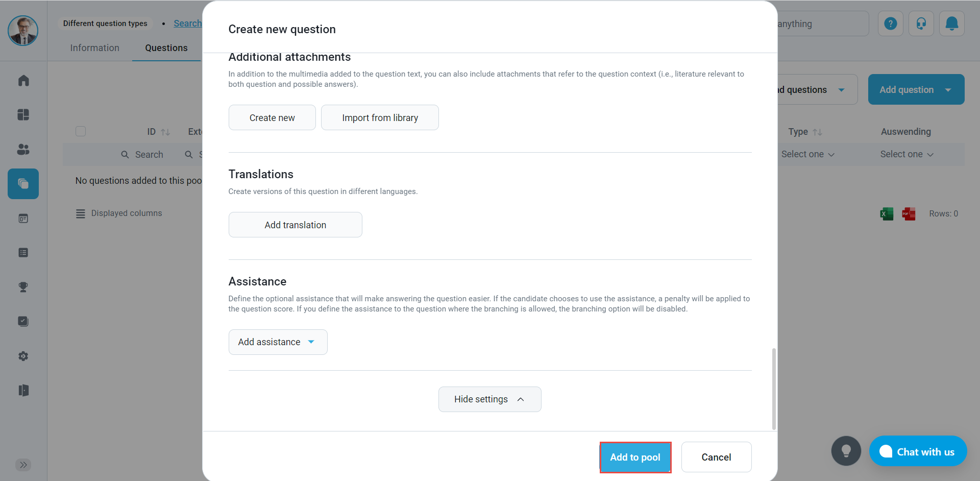Click the home icon in sidebar
This screenshot has height=481, width=980.
pyautogui.click(x=23, y=81)
